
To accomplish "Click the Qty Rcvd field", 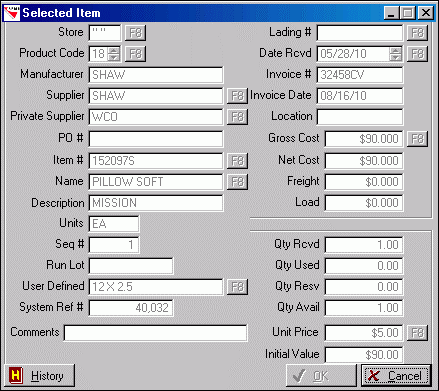I will click(x=364, y=245).
